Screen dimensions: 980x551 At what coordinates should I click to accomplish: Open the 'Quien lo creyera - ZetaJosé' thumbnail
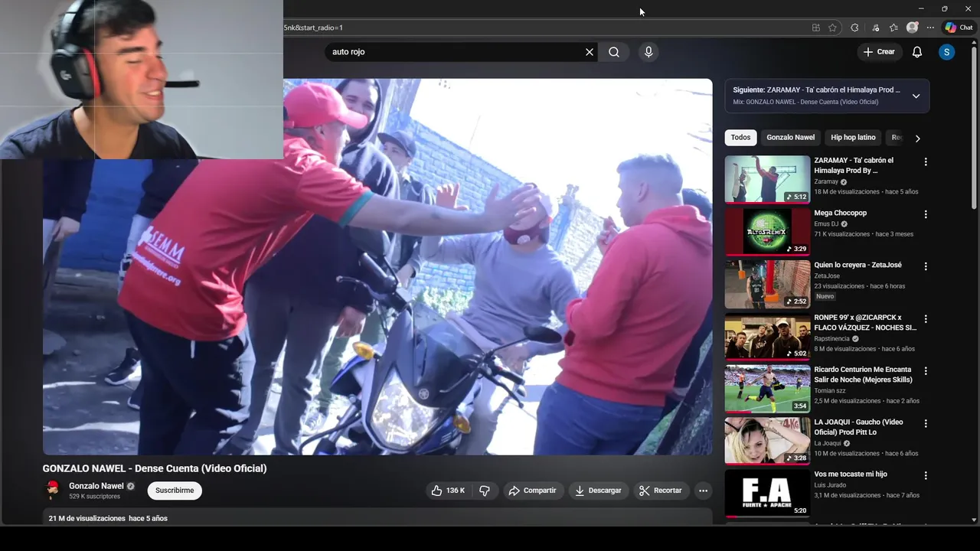[767, 284]
